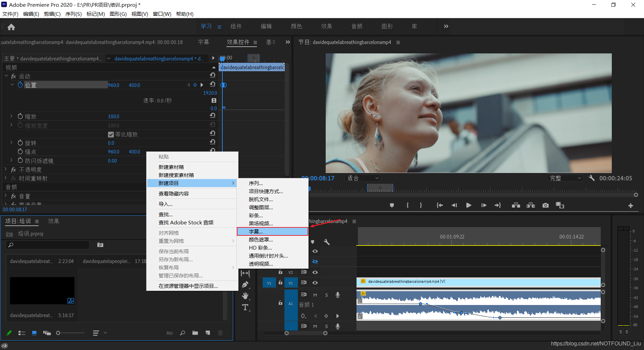This screenshot has height=350, width=644.
Task: Expand the Scale (缩放) property
Action: click(x=11, y=116)
